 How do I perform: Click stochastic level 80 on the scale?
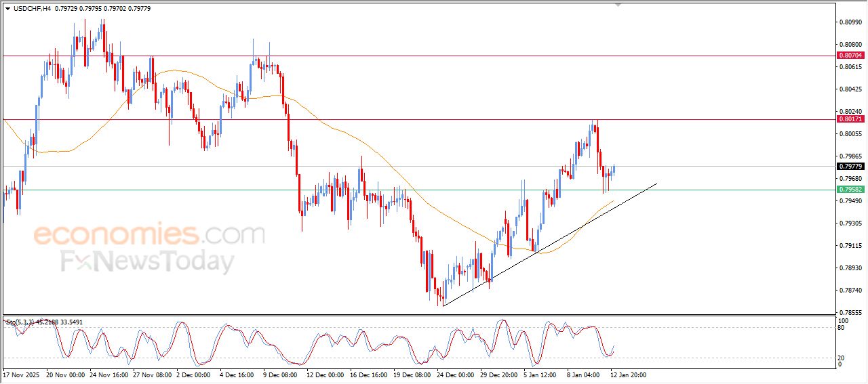[x=842, y=328]
